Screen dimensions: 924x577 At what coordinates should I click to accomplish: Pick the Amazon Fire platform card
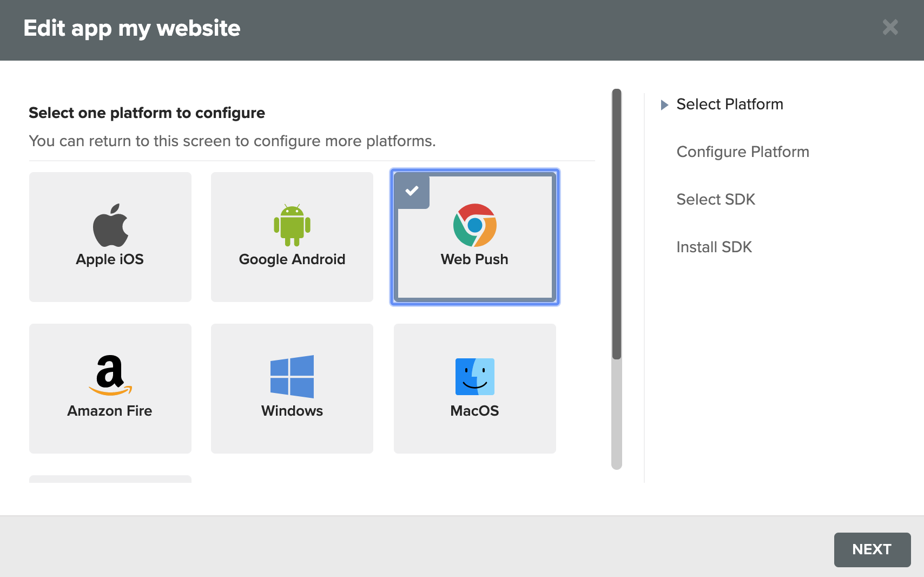click(x=110, y=389)
